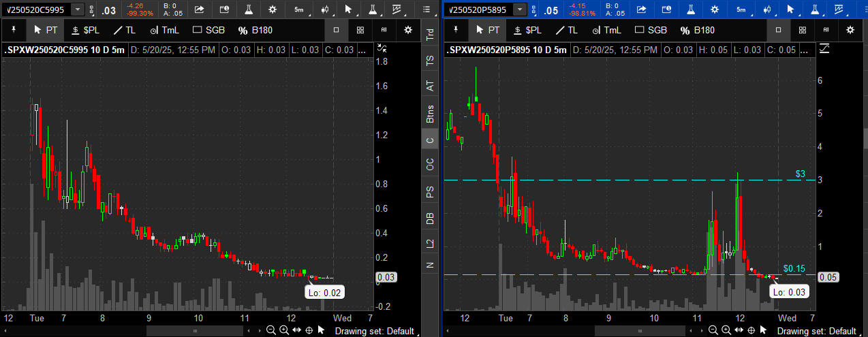
Task: Click crosshair pan icon under right chart
Action: tap(750, 330)
